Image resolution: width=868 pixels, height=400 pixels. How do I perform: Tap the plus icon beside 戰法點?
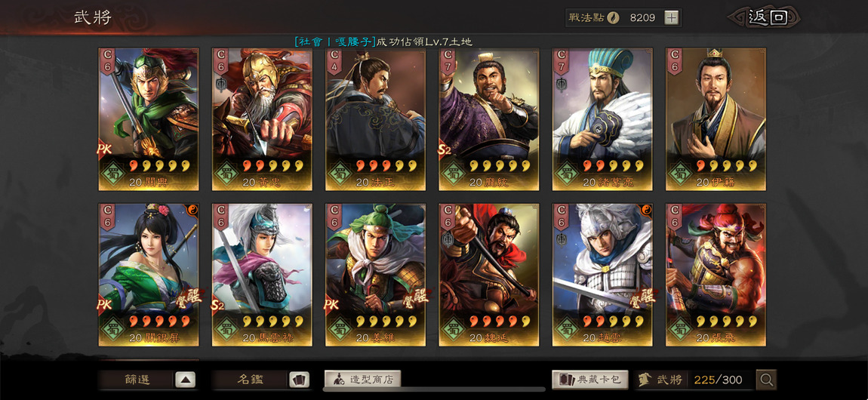pyautogui.click(x=671, y=17)
